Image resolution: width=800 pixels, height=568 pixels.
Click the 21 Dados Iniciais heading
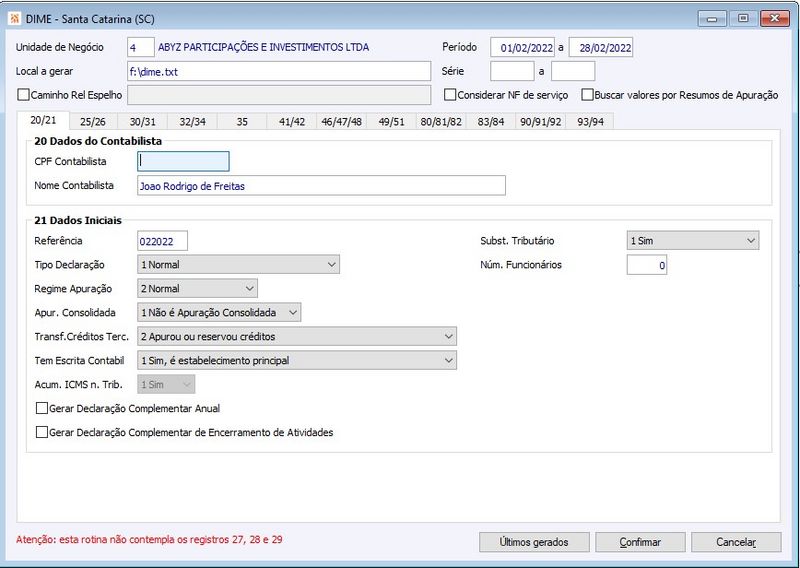click(78, 220)
